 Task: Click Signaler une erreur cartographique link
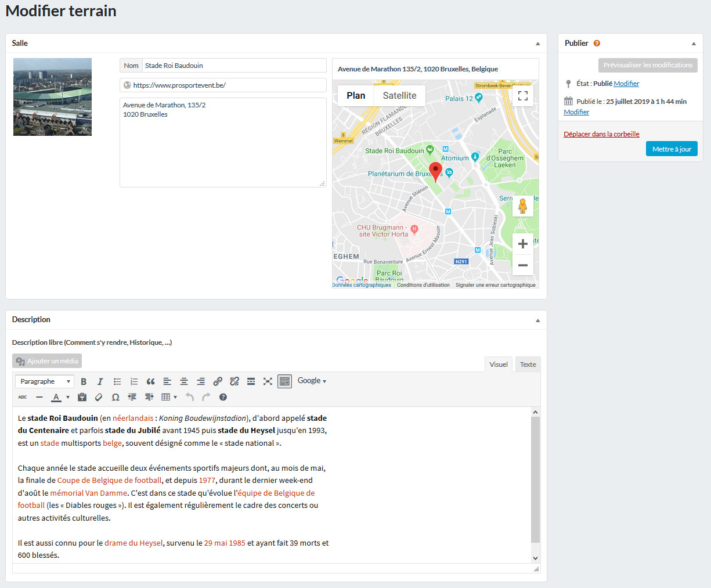click(495, 285)
